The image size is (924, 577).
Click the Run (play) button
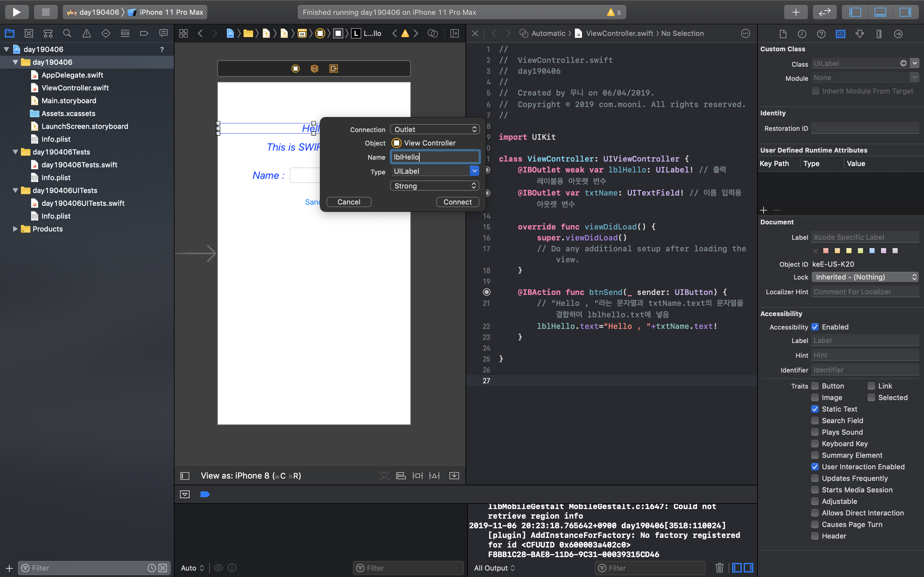pos(16,12)
